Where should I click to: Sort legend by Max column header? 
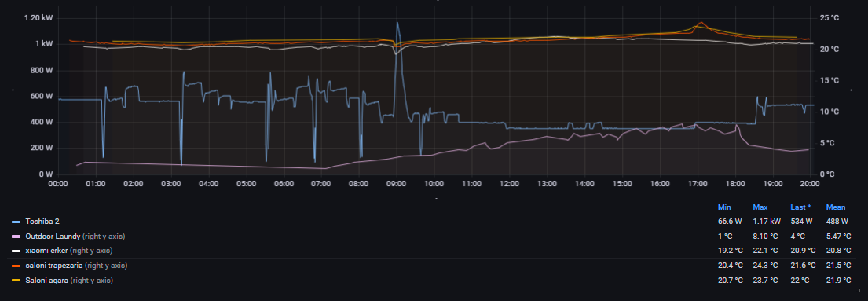click(x=760, y=207)
